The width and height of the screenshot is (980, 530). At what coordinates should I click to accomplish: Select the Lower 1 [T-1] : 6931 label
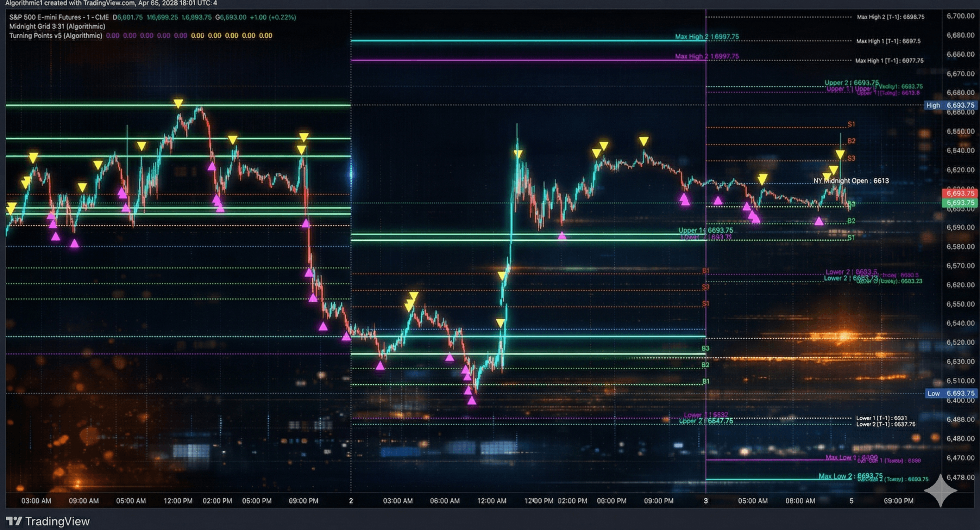pyautogui.click(x=881, y=418)
